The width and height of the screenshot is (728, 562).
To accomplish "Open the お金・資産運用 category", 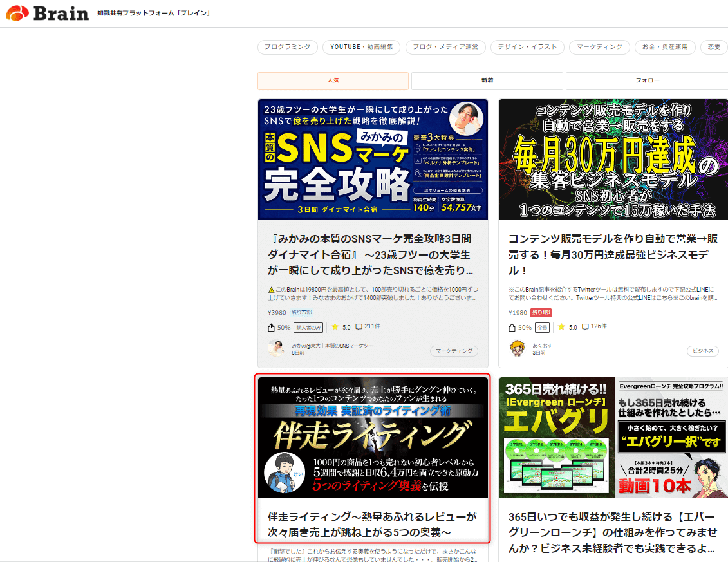I will (x=665, y=47).
